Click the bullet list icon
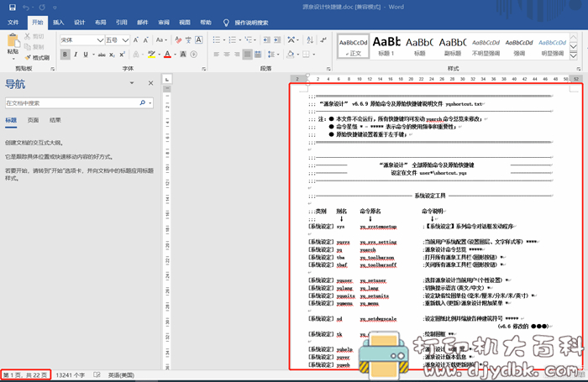Viewport: 588px width, 382px height. pos(217,39)
